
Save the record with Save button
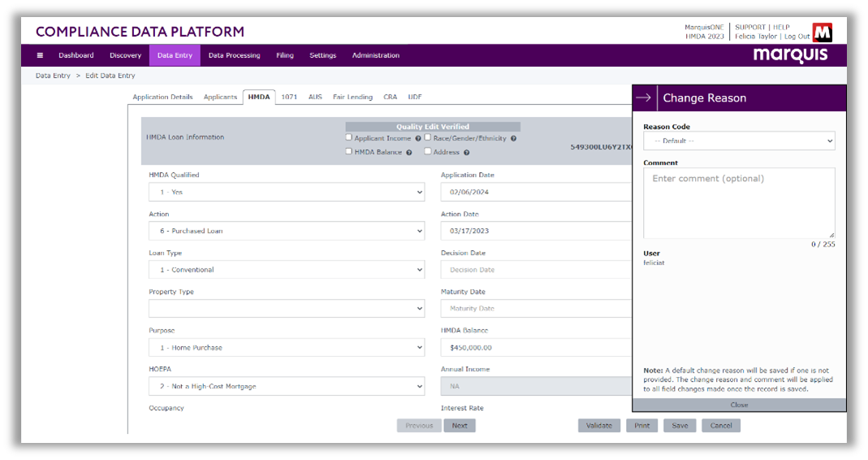pyautogui.click(x=680, y=426)
